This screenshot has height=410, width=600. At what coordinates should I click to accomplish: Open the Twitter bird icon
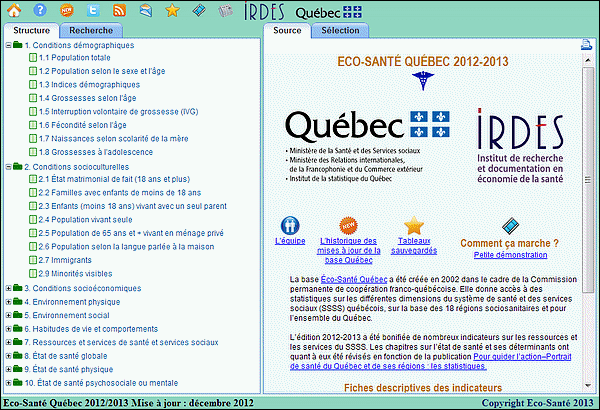(x=93, y=10)
